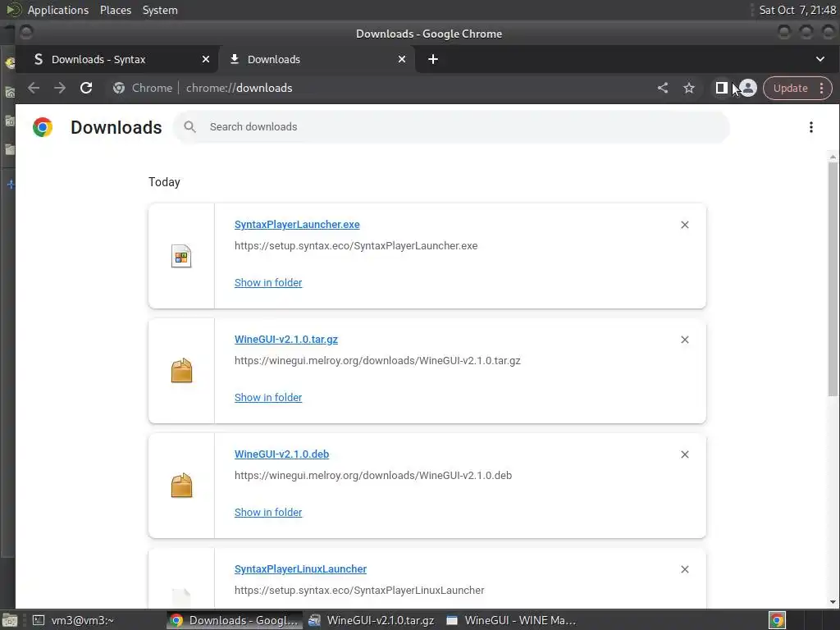Open the WineGUI-v2.1.0.tar.gz file link
This screenshot has height=630, width=840.
pyautogui.click(x=286, y=339)
